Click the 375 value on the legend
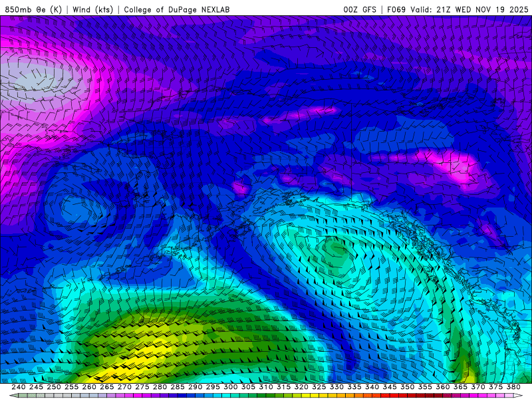The height and width of the screenshot is (399, 532). click(x=495, y=387)
